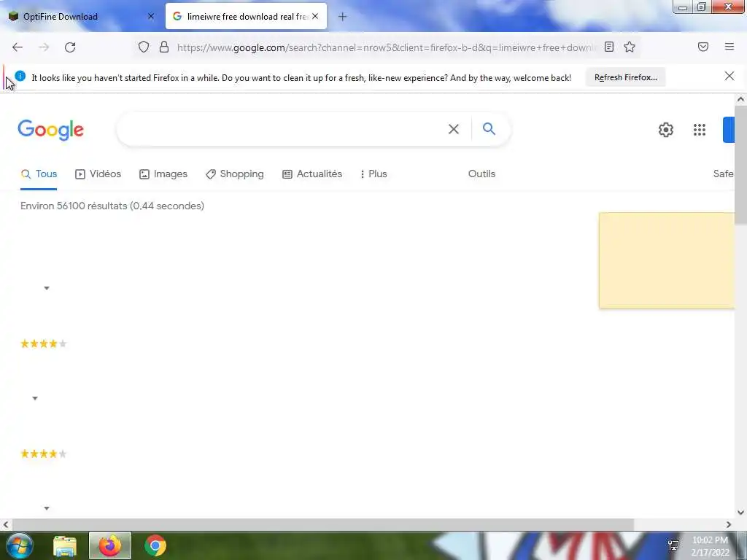This screenshot has height=560, width=747.
Task: Bookmark this page with the star icon
Action: (630, 47)
